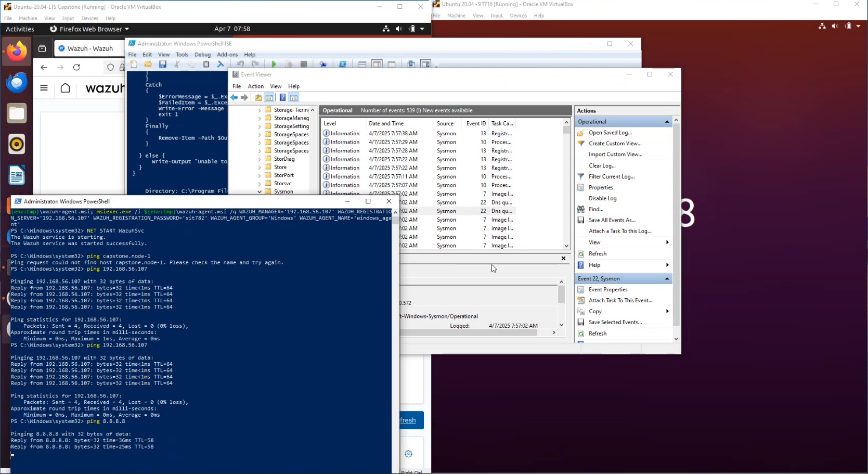Viewport: 868px width, 474px height.
Task: Click the Paste clipboard icon in PowerShell ISE
Action: 206,64
